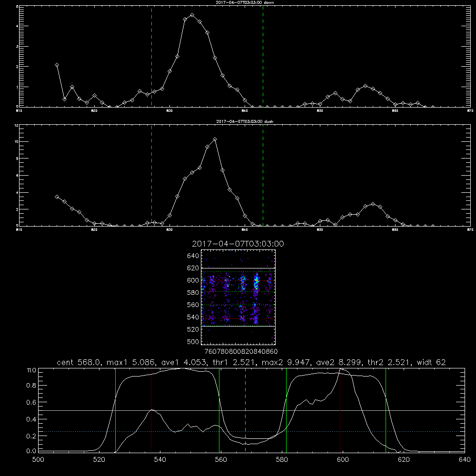Open the colored heatmap image panel

point(238,297)
